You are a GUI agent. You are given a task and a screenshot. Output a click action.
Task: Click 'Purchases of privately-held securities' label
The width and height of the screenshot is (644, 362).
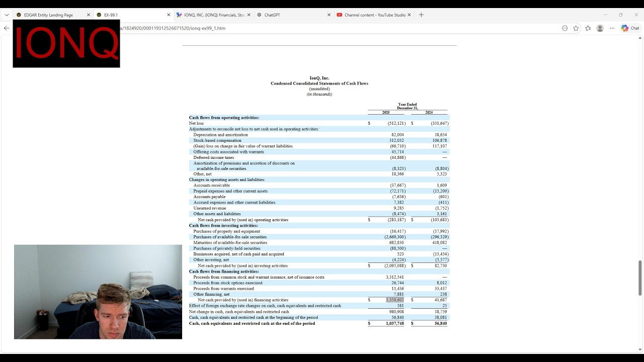(x=227, y=248)
